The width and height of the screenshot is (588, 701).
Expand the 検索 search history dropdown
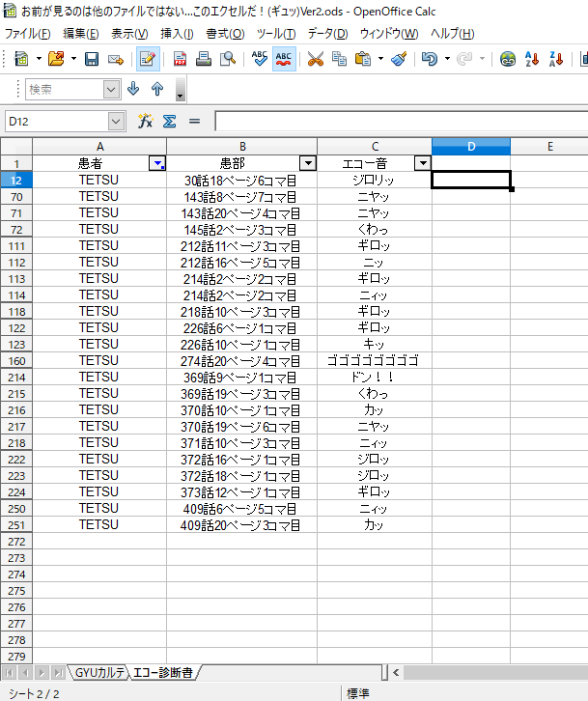(x=111, y=90)
